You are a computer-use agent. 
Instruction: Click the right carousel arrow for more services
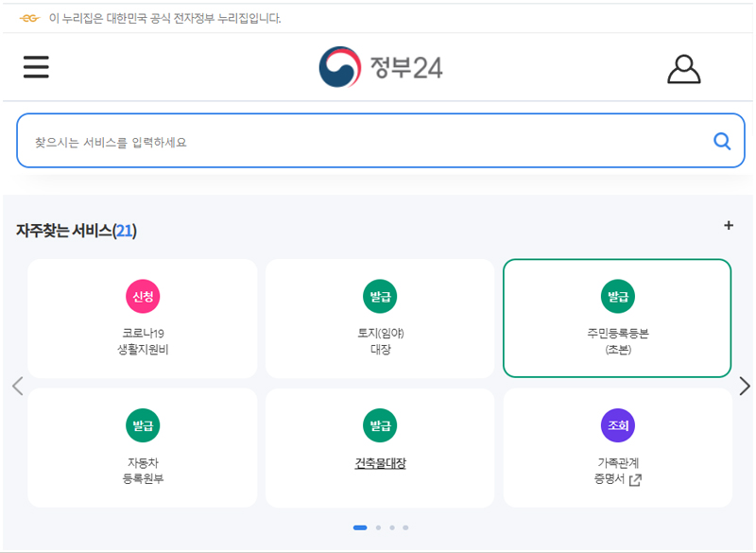coord(744,386)
